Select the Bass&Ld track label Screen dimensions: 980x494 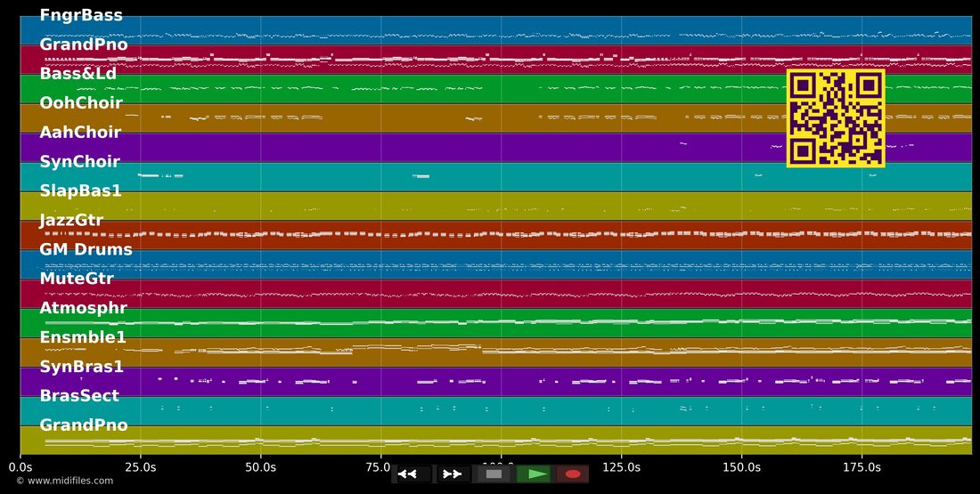point(78,74)
